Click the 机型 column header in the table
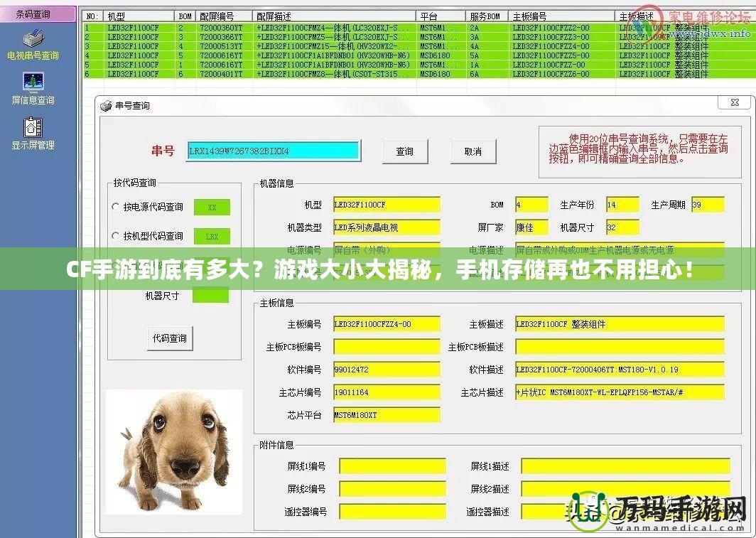The width and height of the screenshot is (756, 538). coord(139,16)
